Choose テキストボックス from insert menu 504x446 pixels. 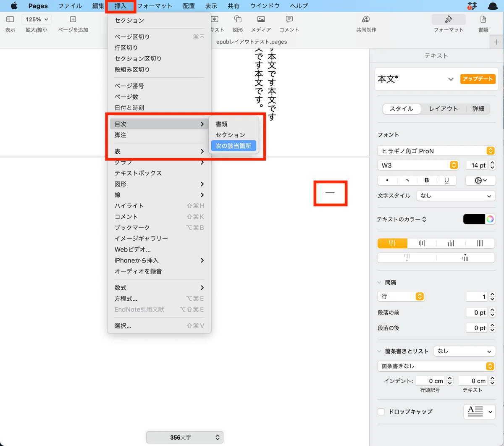(159, 173)
